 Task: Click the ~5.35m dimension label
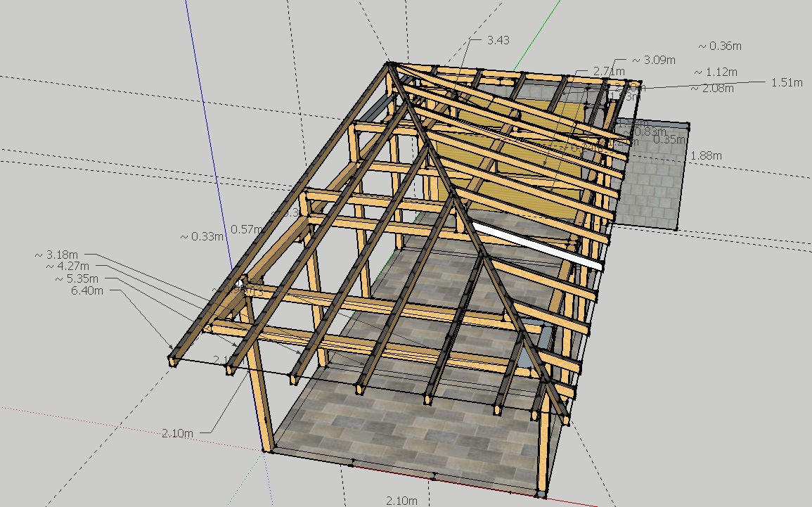(79, 278)
